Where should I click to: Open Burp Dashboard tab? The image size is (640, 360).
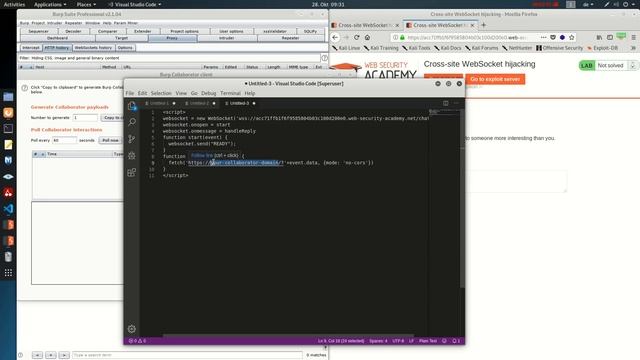[57, 38]
